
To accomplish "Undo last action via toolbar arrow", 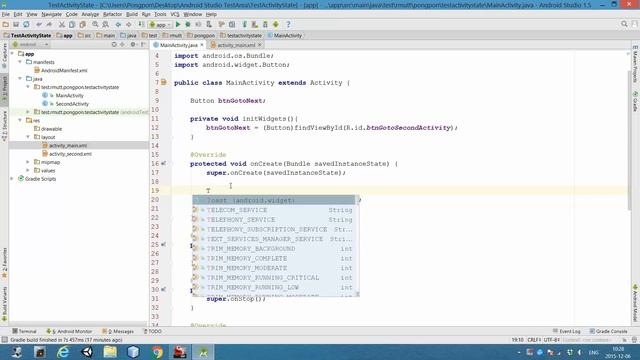I will coord(39,24).
